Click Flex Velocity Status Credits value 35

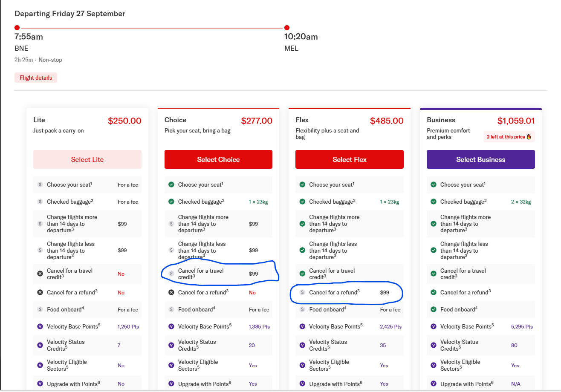coord(383,346)
